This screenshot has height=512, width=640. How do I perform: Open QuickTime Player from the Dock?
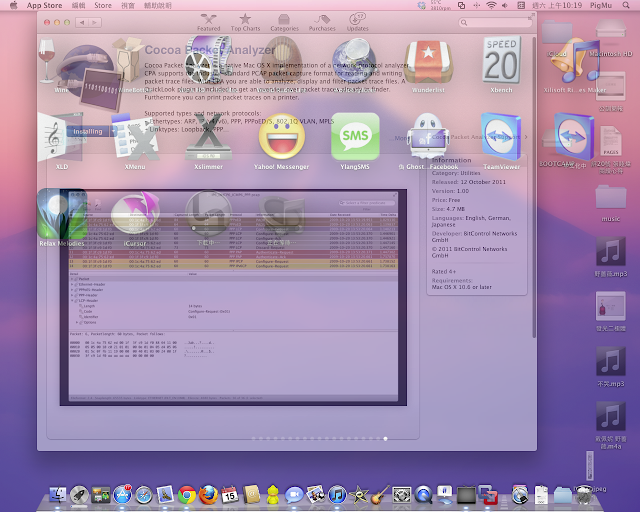pyautogui.click(x=423, y=495)
